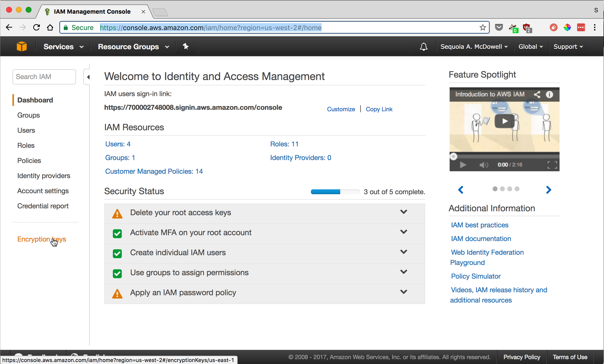Open the Services dropdown menu
This screenshot has width=604, height=364.
pyautogui.click(x=64, y=47)
